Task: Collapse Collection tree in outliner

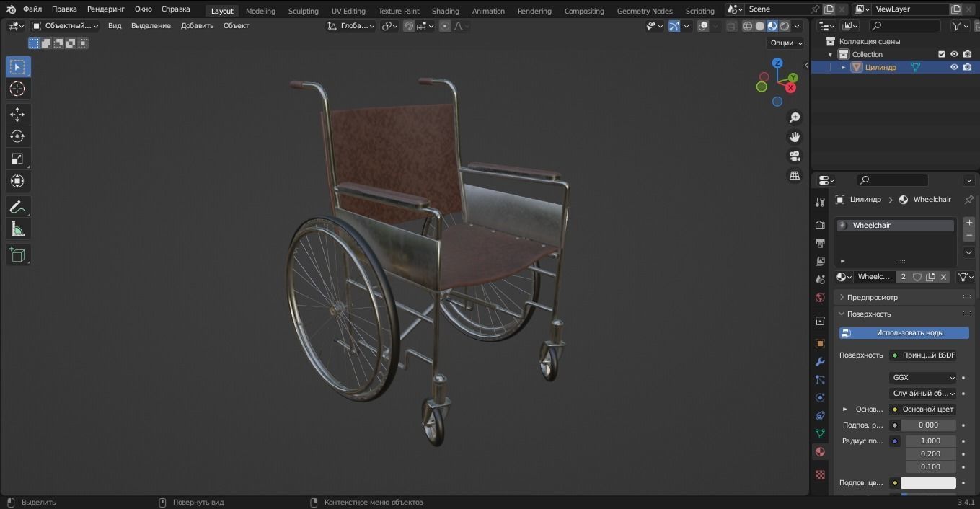Action: pos(830,54)
